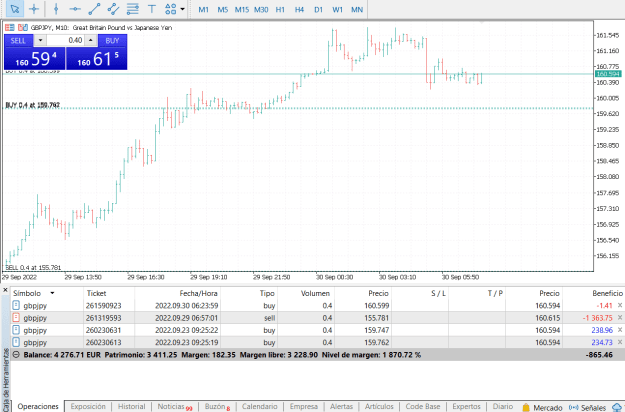
Task: Click the 0.40 volume input field
Action: click(66, 41)
